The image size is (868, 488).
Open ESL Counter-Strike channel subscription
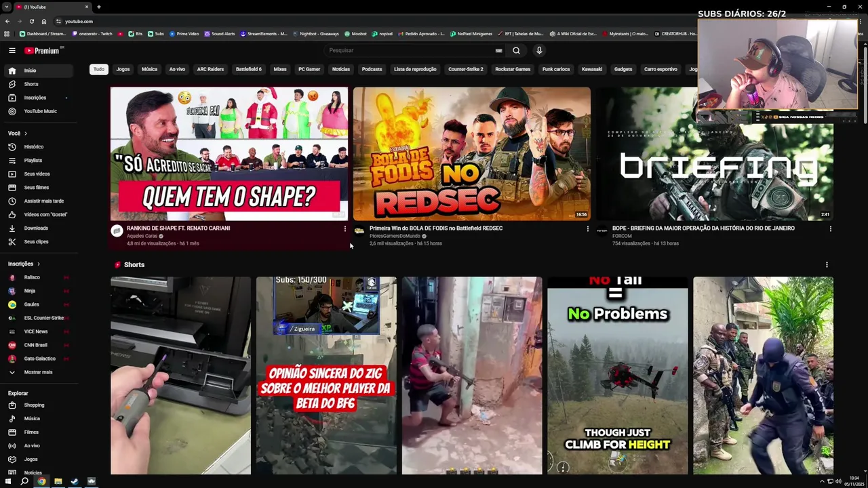click(39, 318)
